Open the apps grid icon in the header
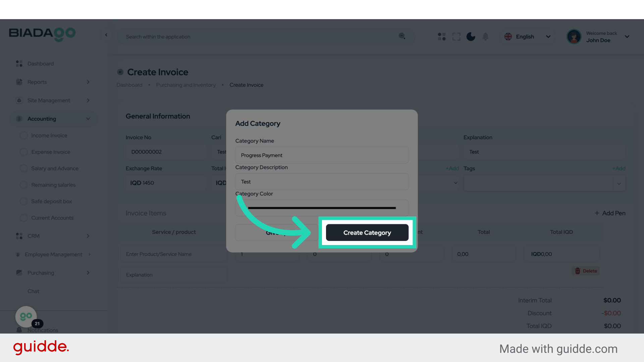644x362 pixels. coord(441,37)
